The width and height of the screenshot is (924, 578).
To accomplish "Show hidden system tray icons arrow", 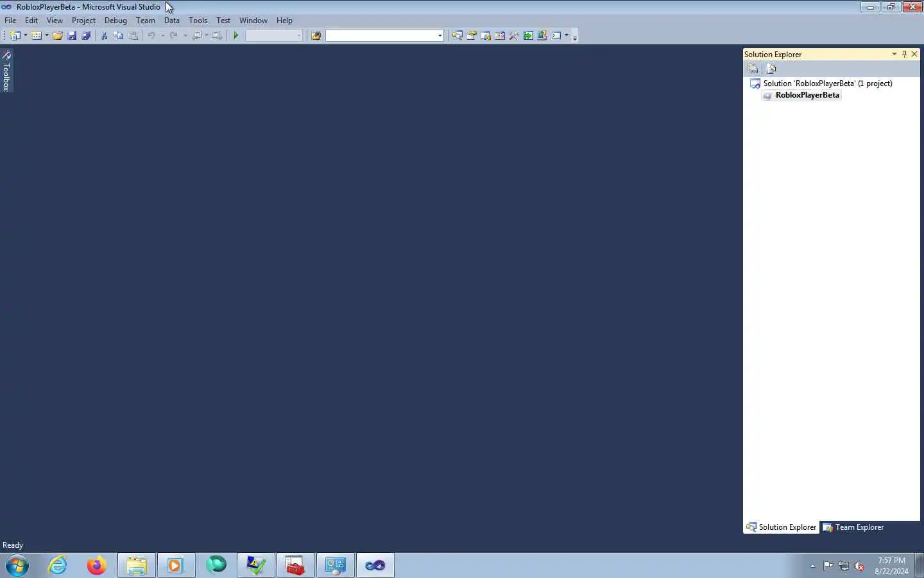I will point(812,566).
